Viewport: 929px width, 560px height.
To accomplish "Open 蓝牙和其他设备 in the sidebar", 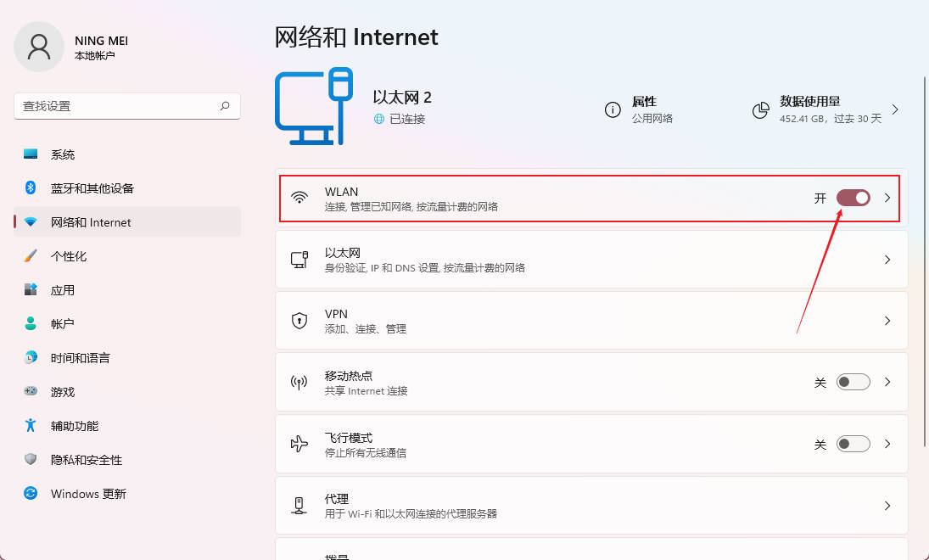I will click(x=127, y=188).
